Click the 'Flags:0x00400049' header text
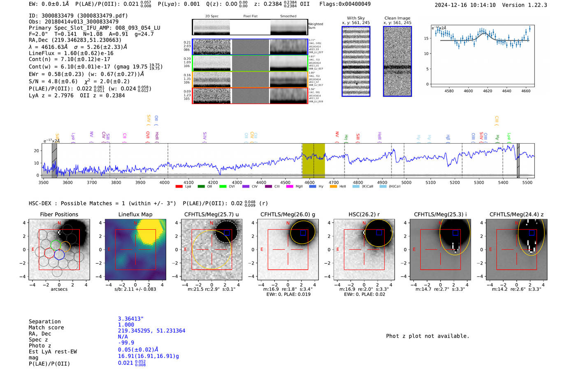 point(345,4)
